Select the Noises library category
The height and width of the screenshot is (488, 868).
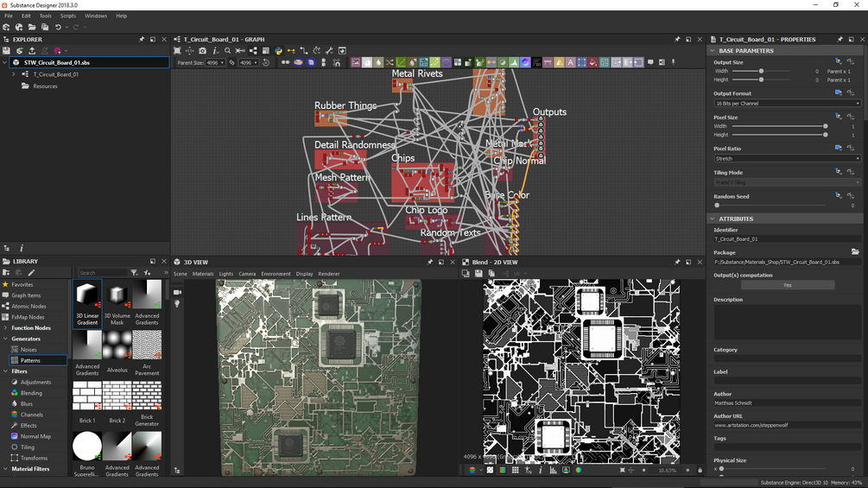[29, 350]
